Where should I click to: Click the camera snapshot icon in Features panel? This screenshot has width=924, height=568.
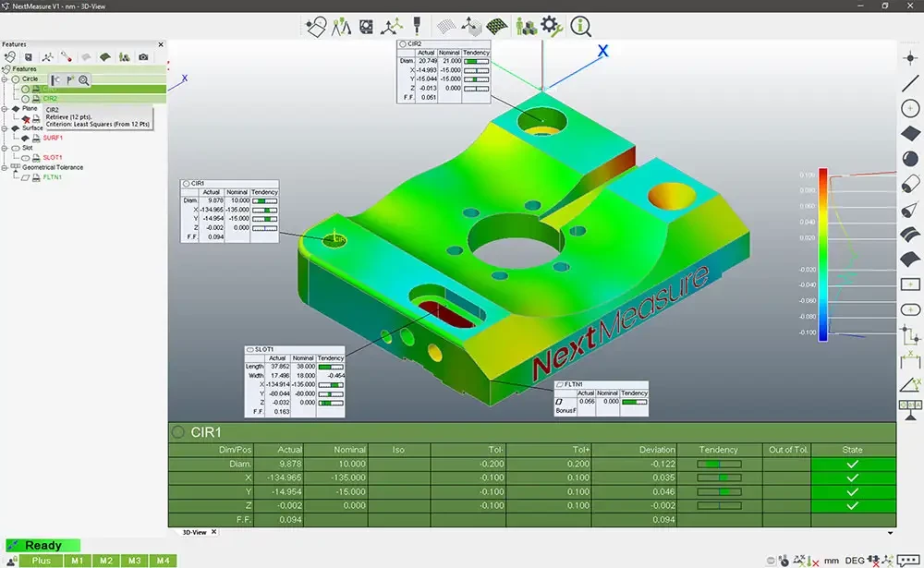point(143,57)
